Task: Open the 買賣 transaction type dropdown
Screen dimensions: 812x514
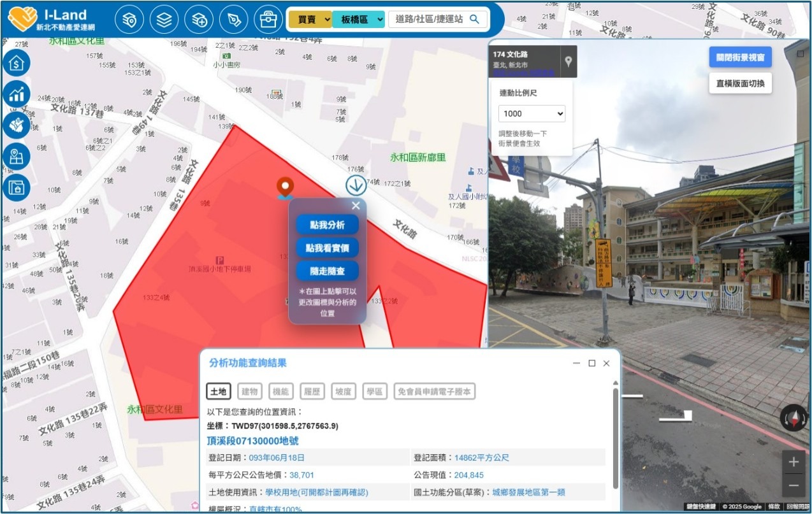Action: click(x=310, y=20)
